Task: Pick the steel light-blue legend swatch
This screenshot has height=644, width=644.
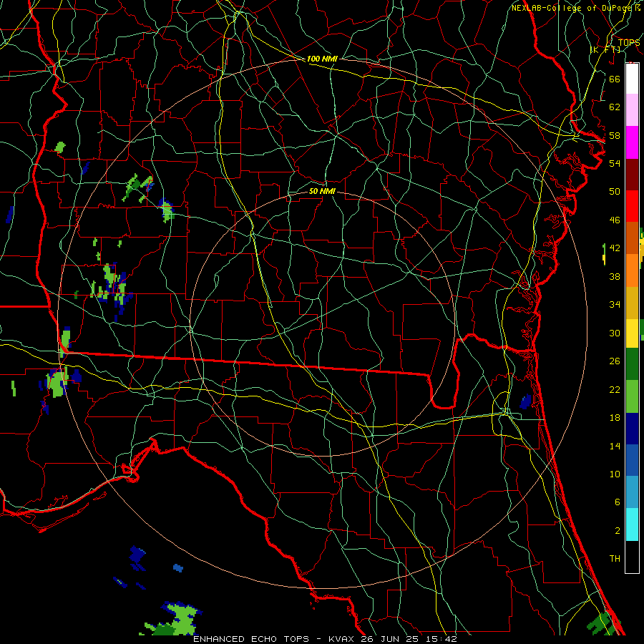Action: [x=632, y=492]
